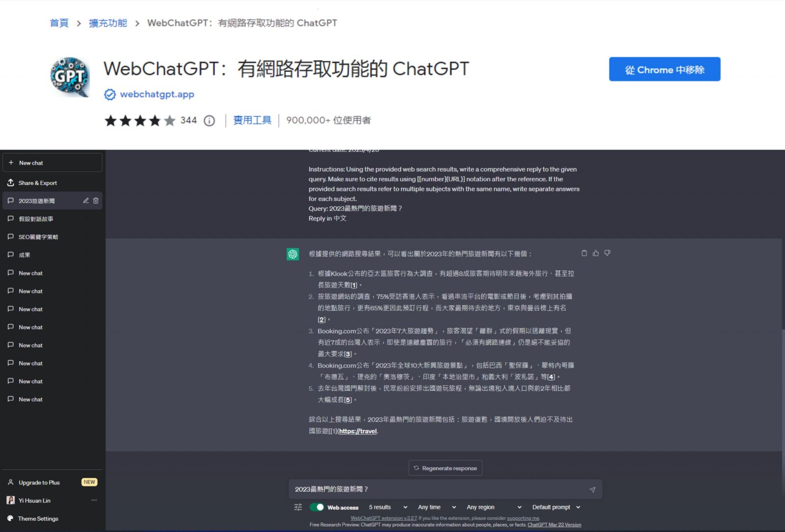
Task: Click the chat bubble icon beside 成果
Action: click(x=11, y=255)
